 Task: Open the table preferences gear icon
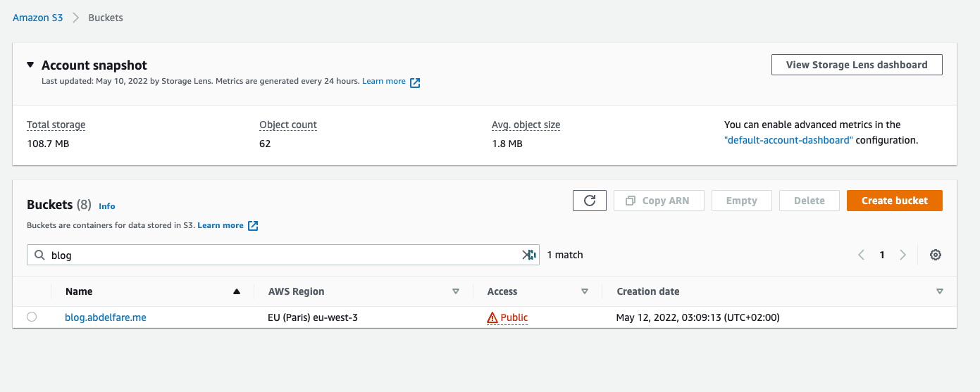point(936,255)
